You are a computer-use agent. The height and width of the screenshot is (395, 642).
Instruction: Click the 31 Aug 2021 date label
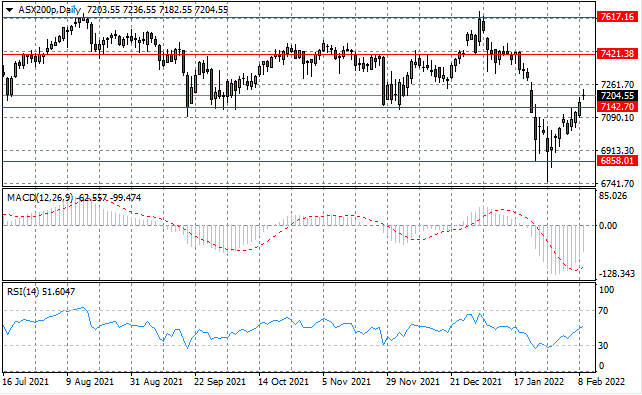click(156, 382)
